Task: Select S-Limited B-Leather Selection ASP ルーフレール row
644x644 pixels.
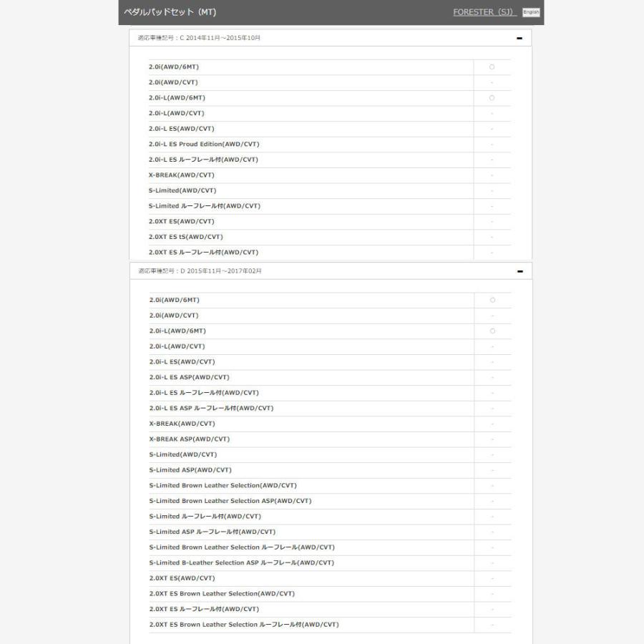Action: (241, 563)
